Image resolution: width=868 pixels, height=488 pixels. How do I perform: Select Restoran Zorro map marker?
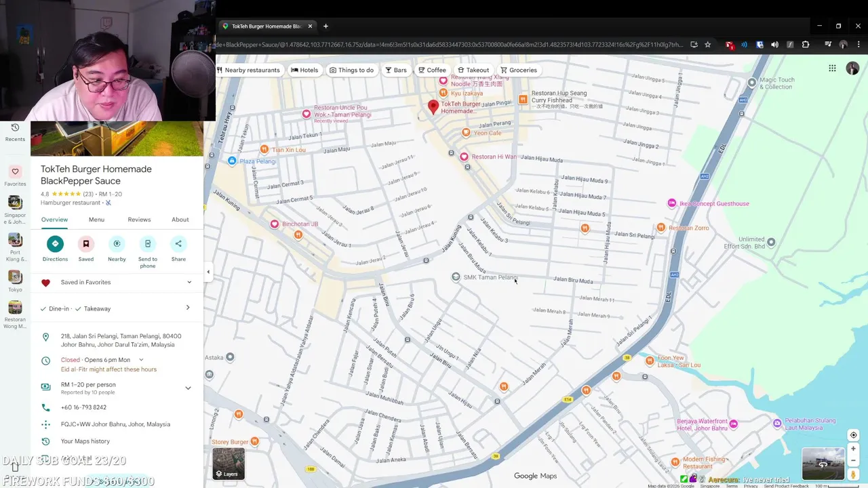coord(662,228)
